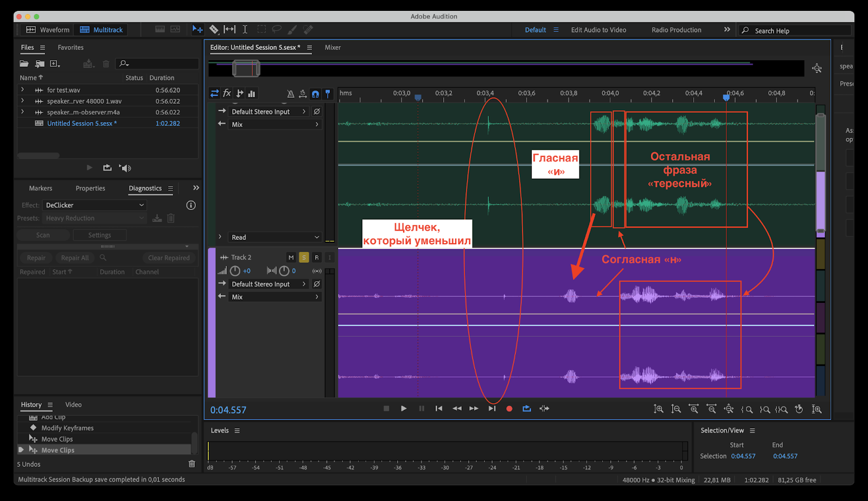Click the Track 2 volume knob
Image resolution: width=868 pixels, height=501 pixels.
235,271
